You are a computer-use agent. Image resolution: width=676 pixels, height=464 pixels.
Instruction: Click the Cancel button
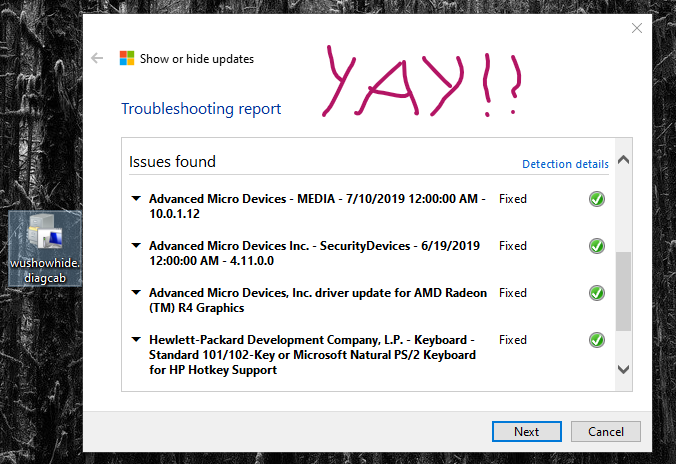click(606, 431)
